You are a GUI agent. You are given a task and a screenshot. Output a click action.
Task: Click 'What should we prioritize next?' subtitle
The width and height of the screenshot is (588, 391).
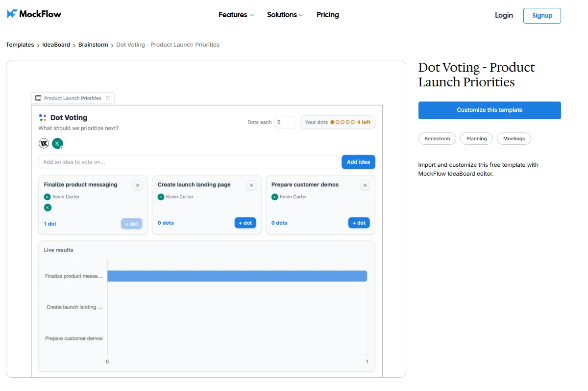point(78,128)
